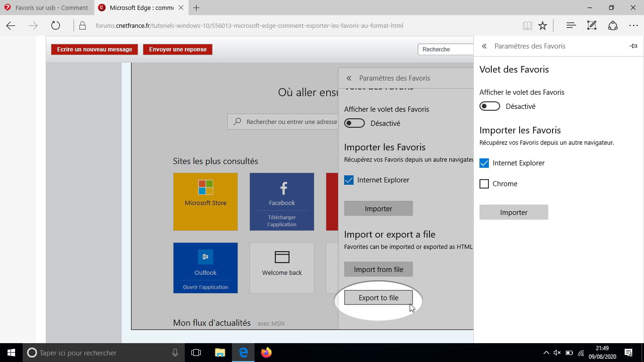This screenshot has height=362, width=644.
Task: Launch Firefox from taskbar
Action: pyautogui.click(x=266, y=353)
